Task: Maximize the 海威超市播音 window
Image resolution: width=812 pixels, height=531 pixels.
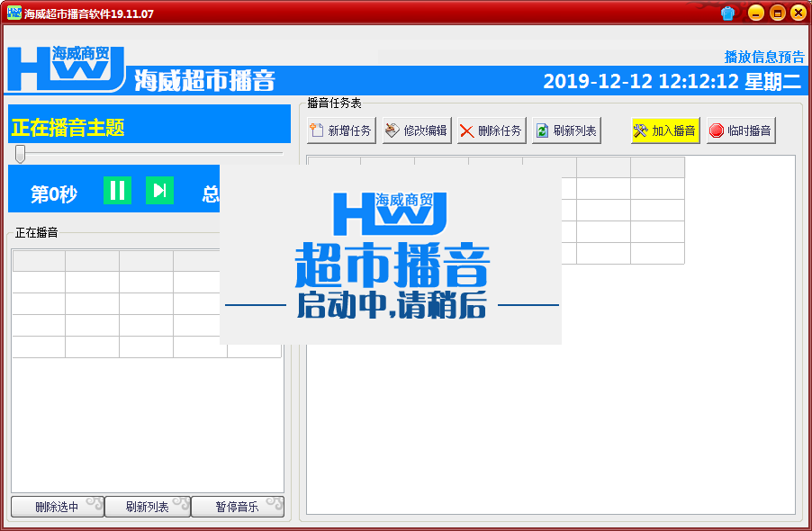Action: 777,13
